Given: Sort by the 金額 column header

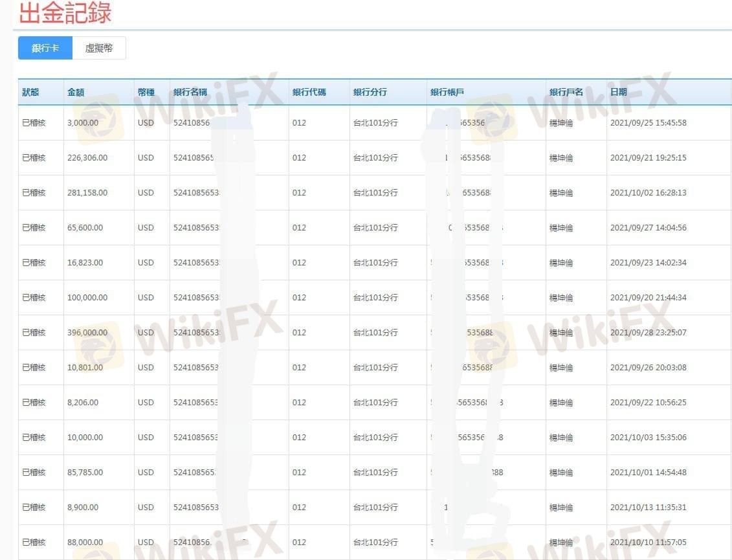Looking at the screenshot, I should pyautogui.click(x=76, y=92).
